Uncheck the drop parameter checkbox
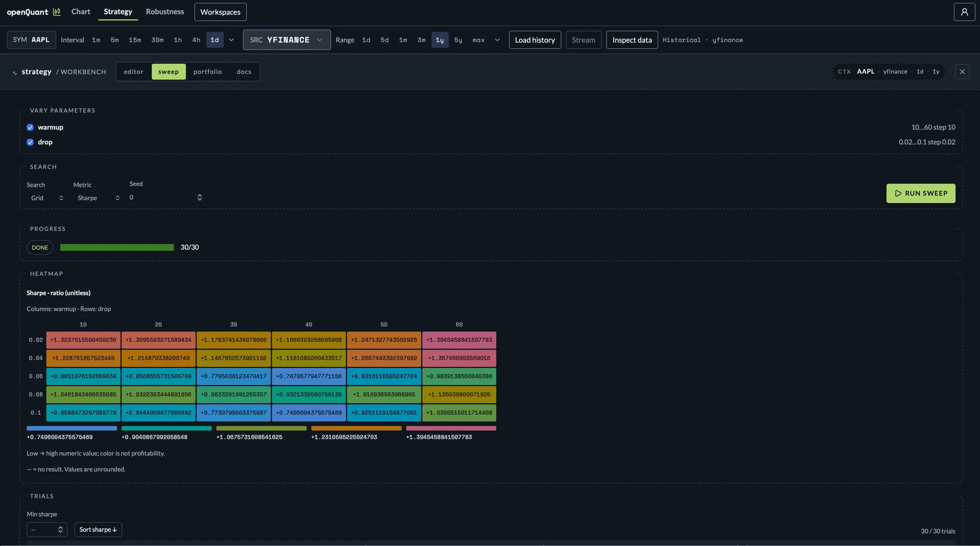Image resolution: width=980 pixels, height=546 pixels. [30, 142]
